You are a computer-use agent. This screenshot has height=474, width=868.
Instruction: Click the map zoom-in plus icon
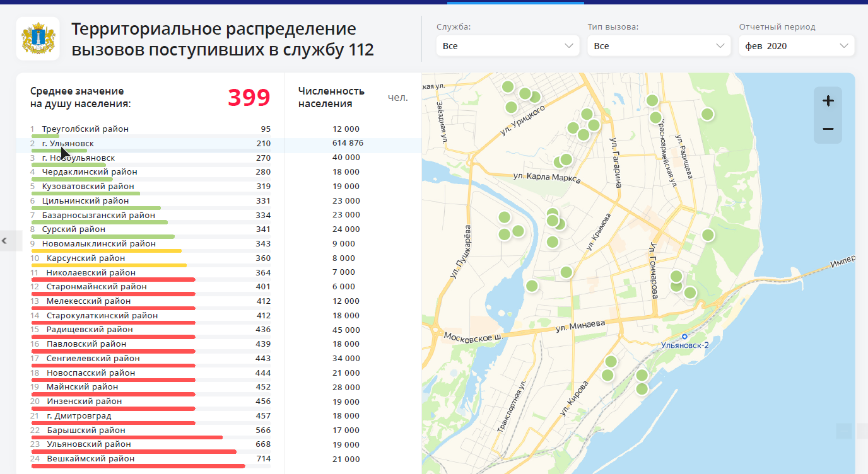pos(828,100)
